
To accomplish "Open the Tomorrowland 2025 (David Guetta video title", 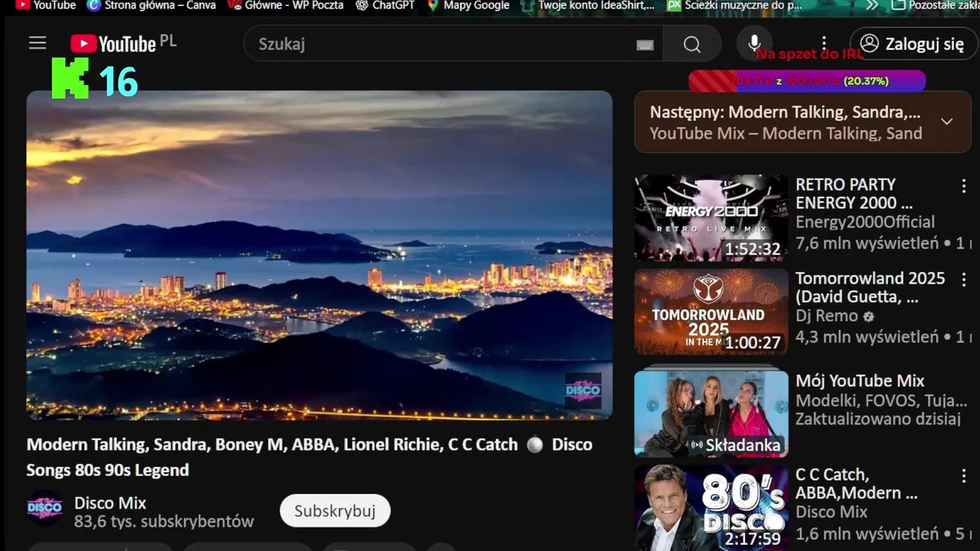I will (870, 288).
